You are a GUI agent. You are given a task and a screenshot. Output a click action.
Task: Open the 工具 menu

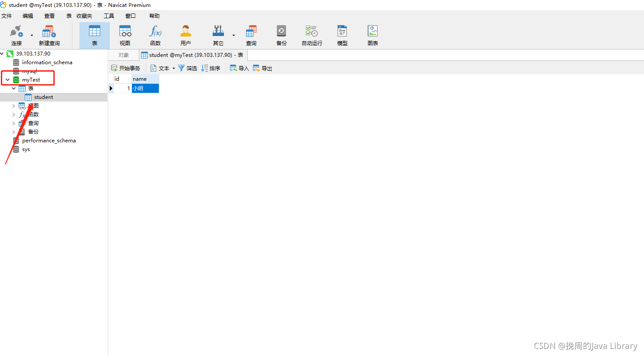[109, 16]
